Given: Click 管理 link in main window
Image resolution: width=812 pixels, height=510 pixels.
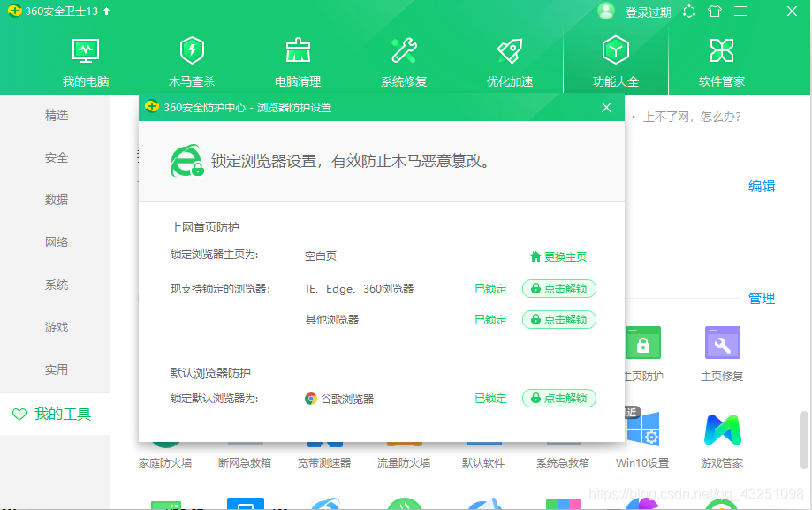Looking at the screenshot, I should [x=762, y=299].
